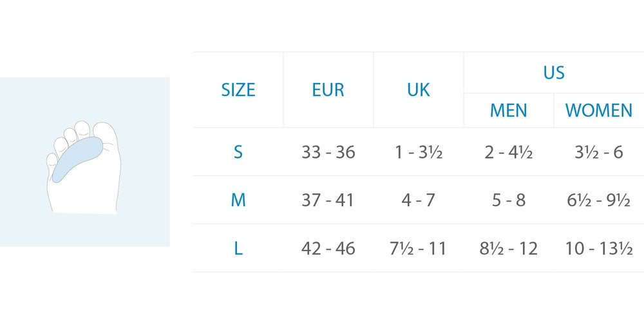
Task: Click the WOMEN sub-header
Action: click(x=599, y=110)
